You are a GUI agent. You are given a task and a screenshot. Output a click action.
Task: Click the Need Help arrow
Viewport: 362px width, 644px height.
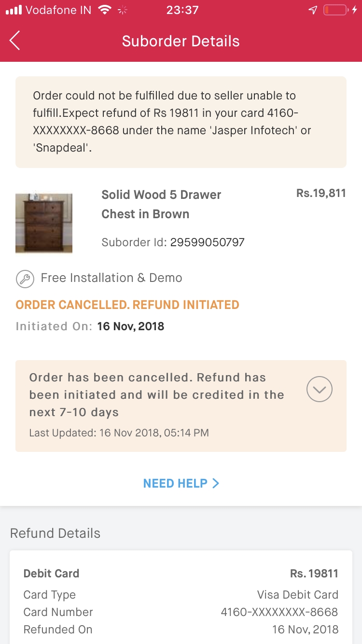216,483
